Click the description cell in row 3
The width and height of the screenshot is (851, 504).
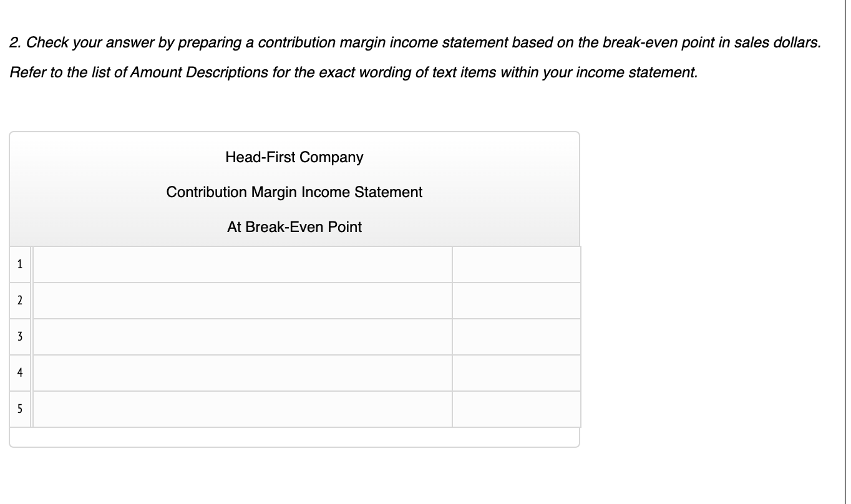242,336
